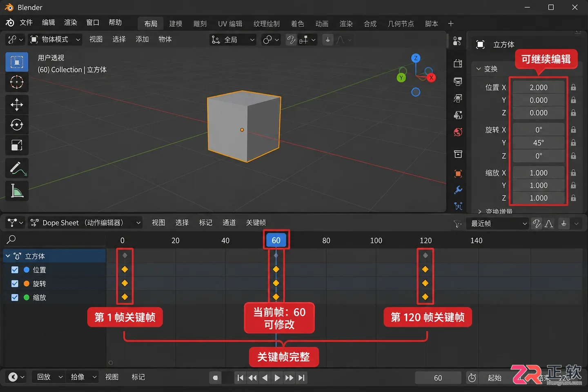Select the Scale tool
The height and width of the screenshot is (392, 588).
click(17, 145)
